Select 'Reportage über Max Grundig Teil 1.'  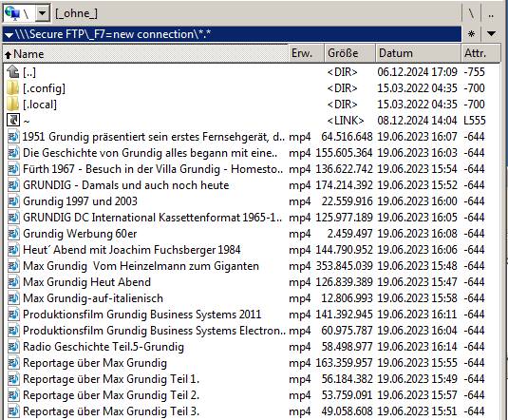(111, 379)
